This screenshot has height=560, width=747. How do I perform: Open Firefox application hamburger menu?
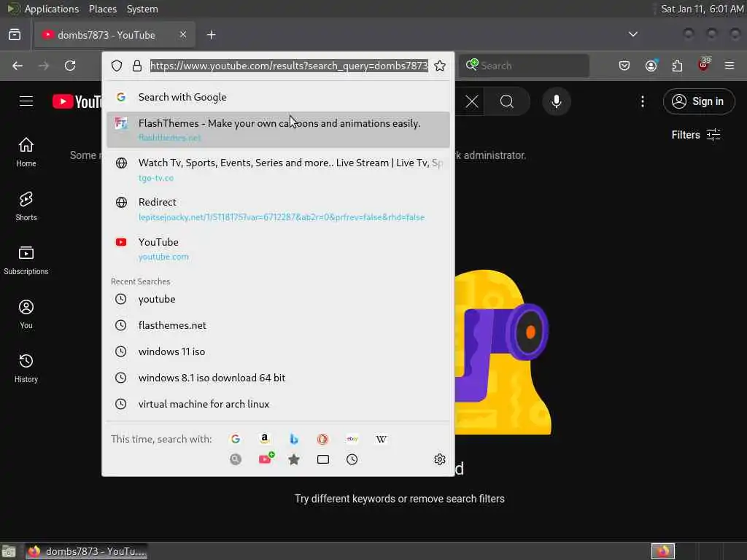click(x=729, y=66)
